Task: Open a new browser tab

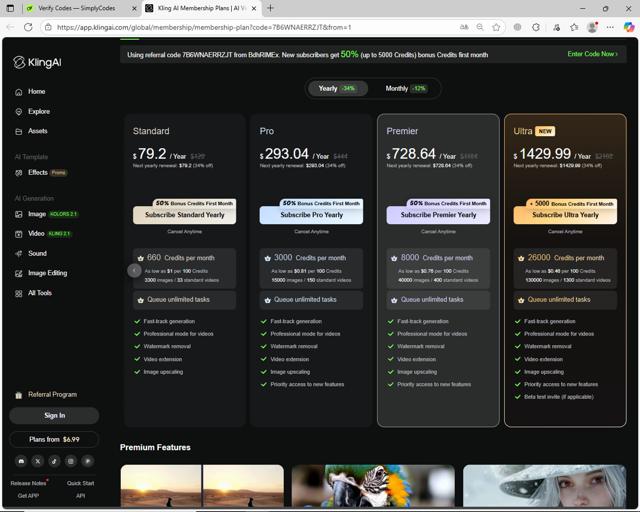Action: pos(270,8)
